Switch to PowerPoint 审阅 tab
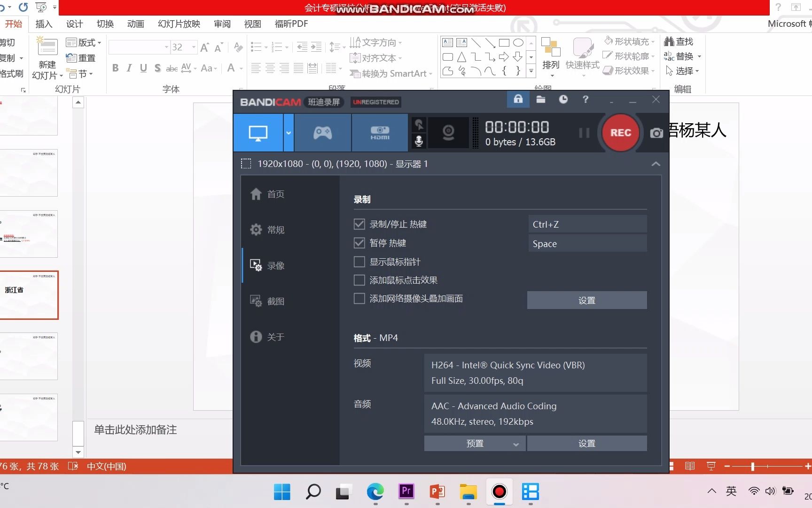Screen dimensions: 812x508 pos(222,24)
